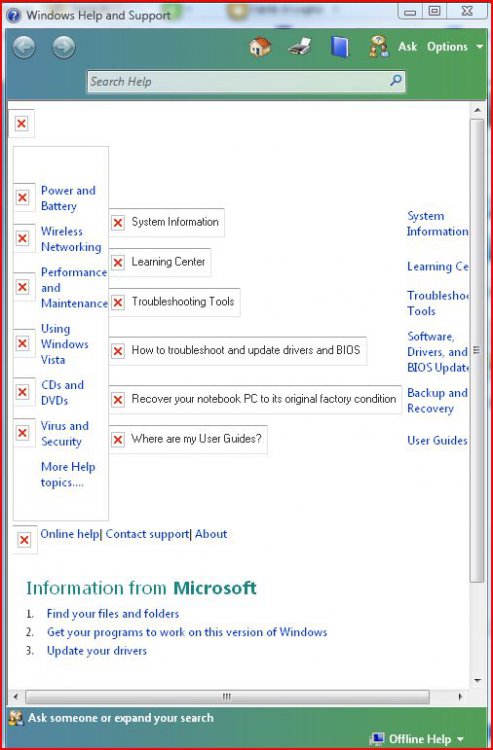Click the Ask icon with question mark
493x750 pixels.
coord(379,47)
